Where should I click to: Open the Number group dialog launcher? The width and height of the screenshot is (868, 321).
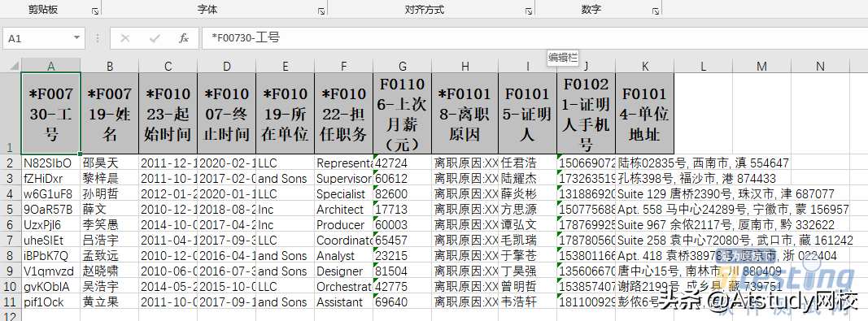click(656, 11)
